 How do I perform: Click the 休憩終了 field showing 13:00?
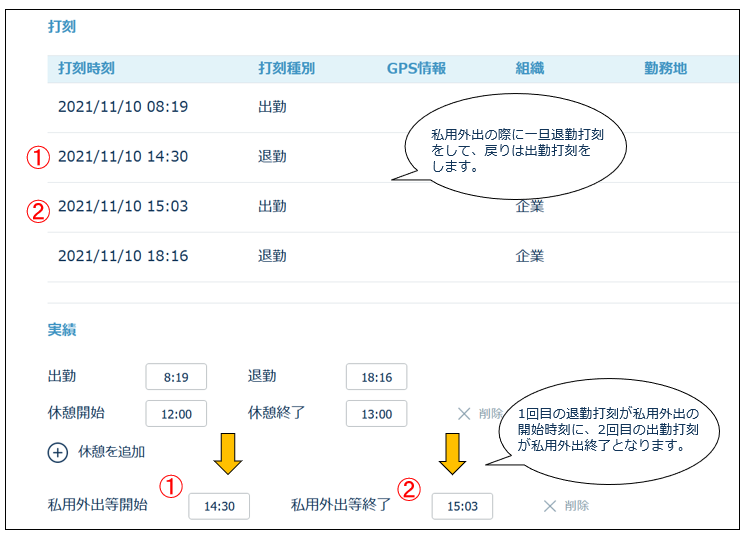click(376, 414)
